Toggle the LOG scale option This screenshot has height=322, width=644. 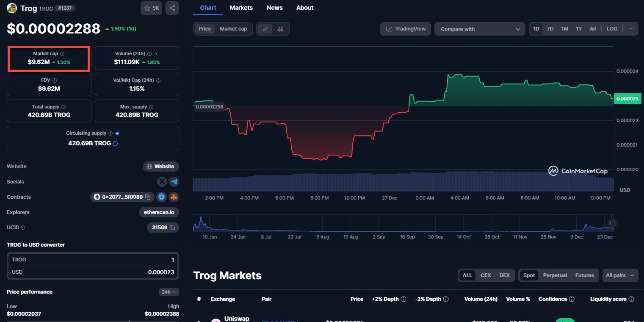coord(612,29)
